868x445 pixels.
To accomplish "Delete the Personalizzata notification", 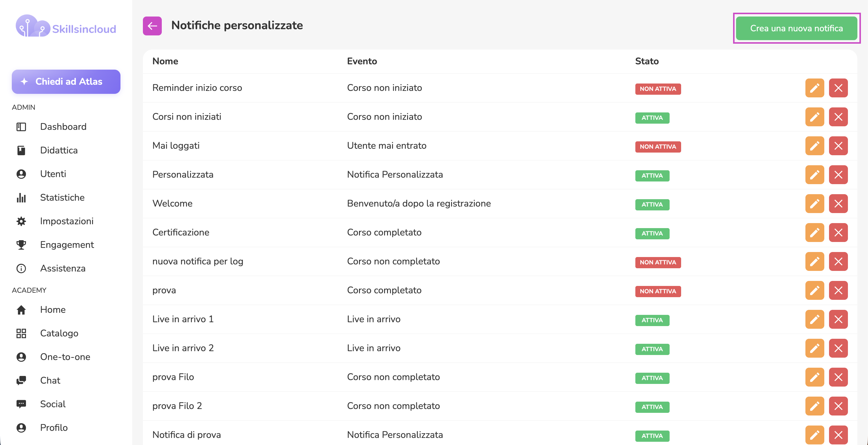I will pyautogui.click(x=838, y=175).
